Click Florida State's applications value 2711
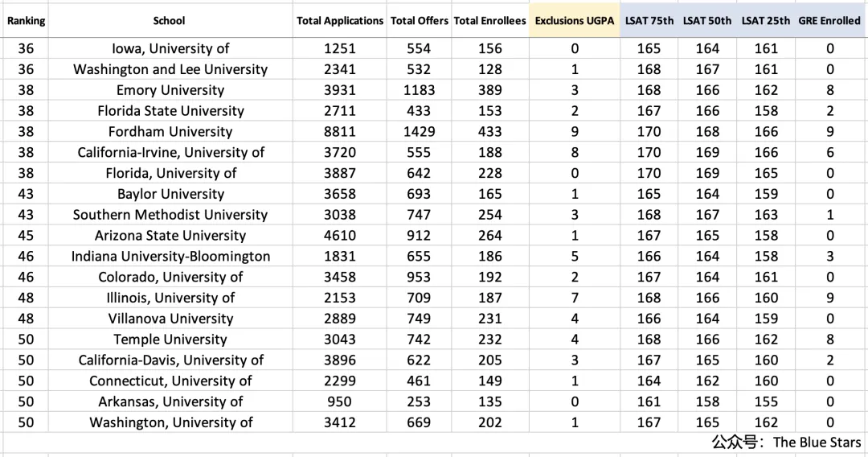Screen dimensions: 868x457 click(x=339, y=111)
